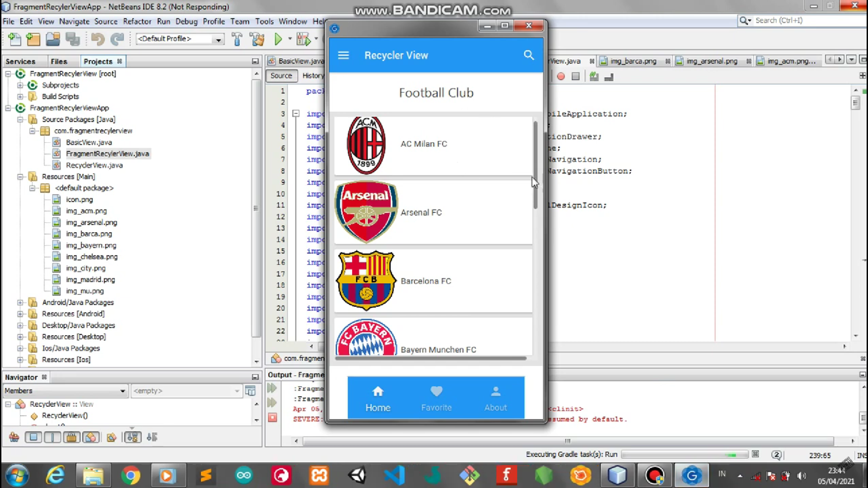Open the hamburger menu in Recycler View app
This screenshot has width=868, height=488.
(343, 55)
